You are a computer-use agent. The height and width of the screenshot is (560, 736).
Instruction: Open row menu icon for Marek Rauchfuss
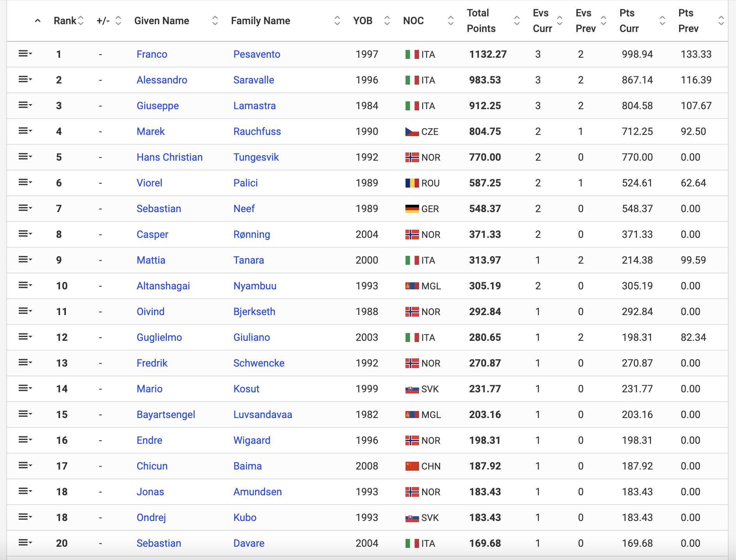click(25, 131)
